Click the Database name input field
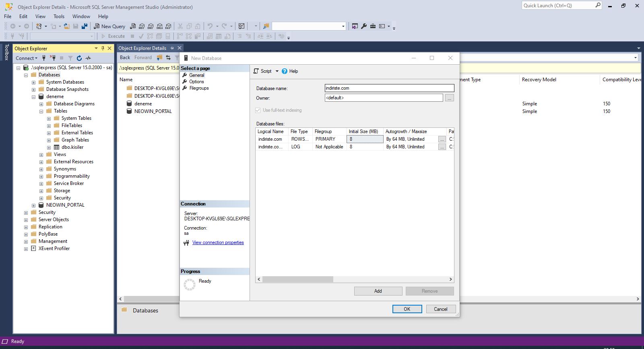The width and height of the screenshot is (644, 349). point(389,88)
